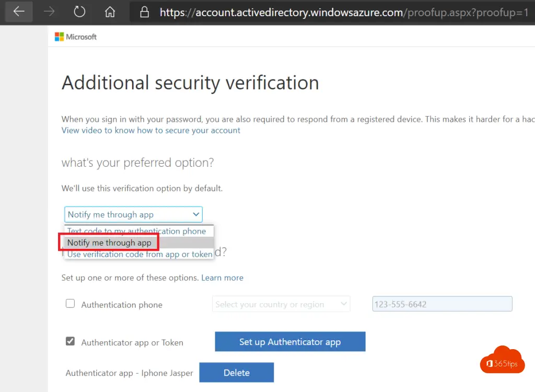The width and height of the screenshot is (535, 392).
Task: Click the browser forward arrow
Action: click(x=49, y=11)
